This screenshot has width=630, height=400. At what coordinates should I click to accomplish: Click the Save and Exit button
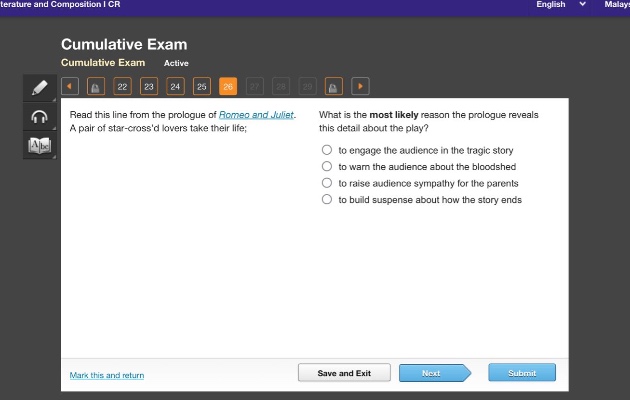344,373
